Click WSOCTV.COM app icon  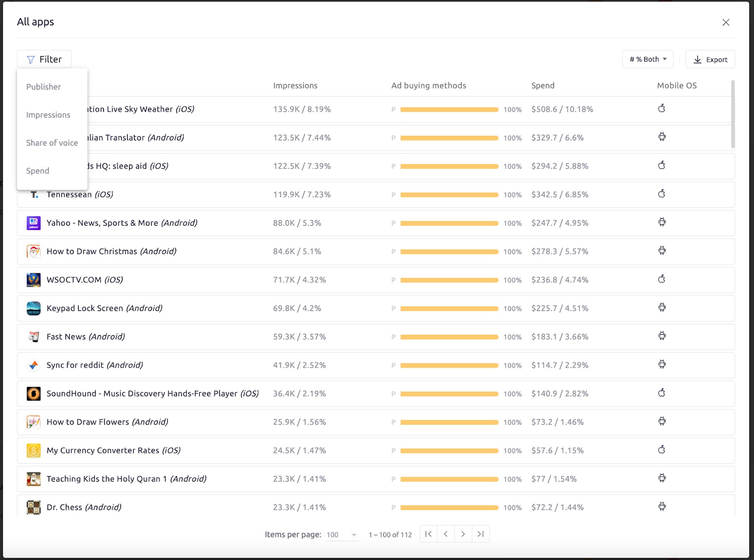(33, 280)
